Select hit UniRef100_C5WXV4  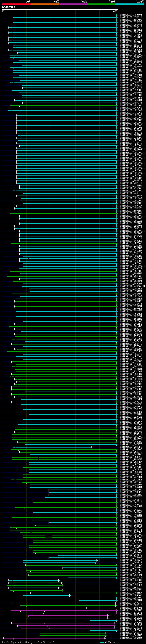[x=131, y=25]
